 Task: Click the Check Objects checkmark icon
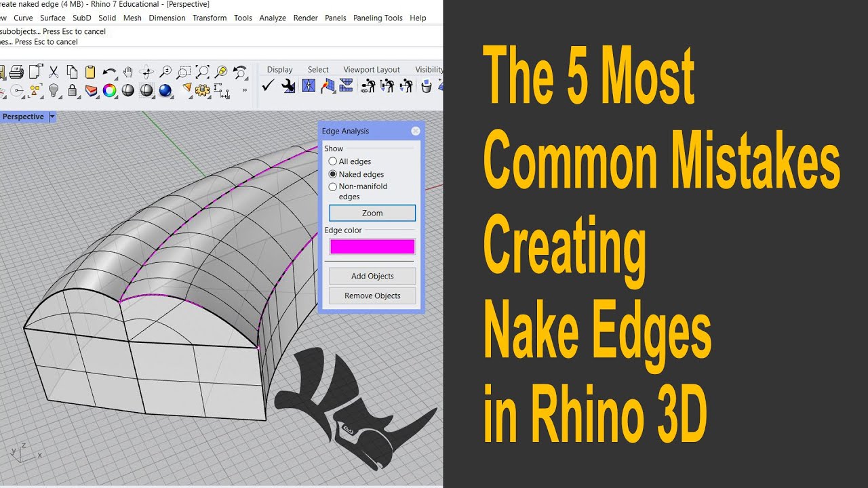tap(268, 85)
